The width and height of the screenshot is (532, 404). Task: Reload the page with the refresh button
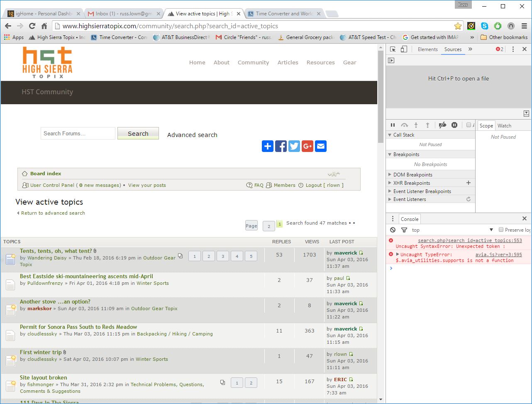(x=32, y=26)
